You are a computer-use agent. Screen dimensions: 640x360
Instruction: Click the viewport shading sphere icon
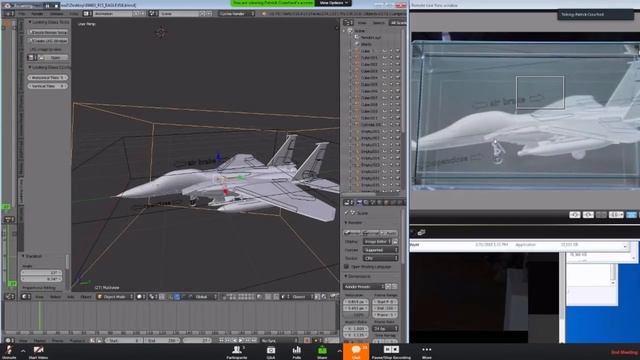pos(140,297)
